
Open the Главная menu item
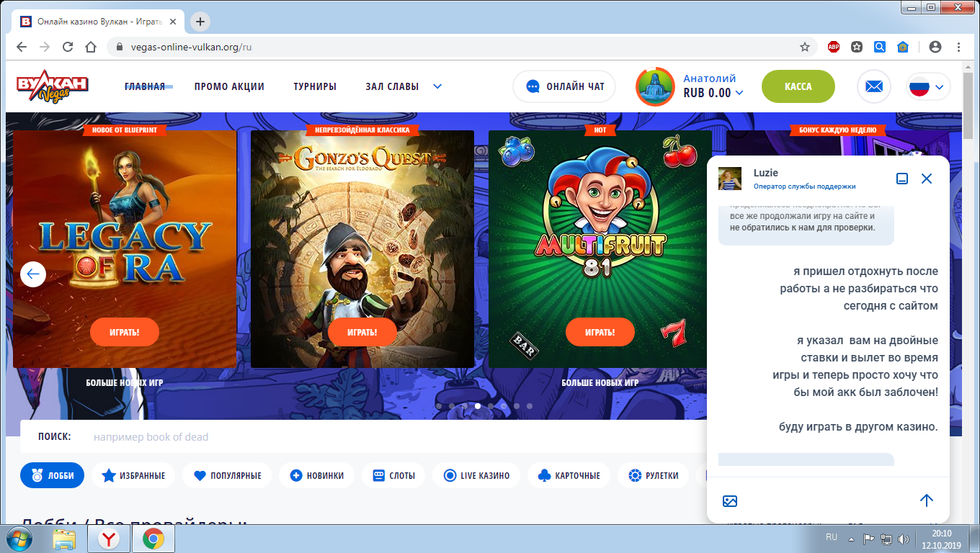(x=145, y=86)
